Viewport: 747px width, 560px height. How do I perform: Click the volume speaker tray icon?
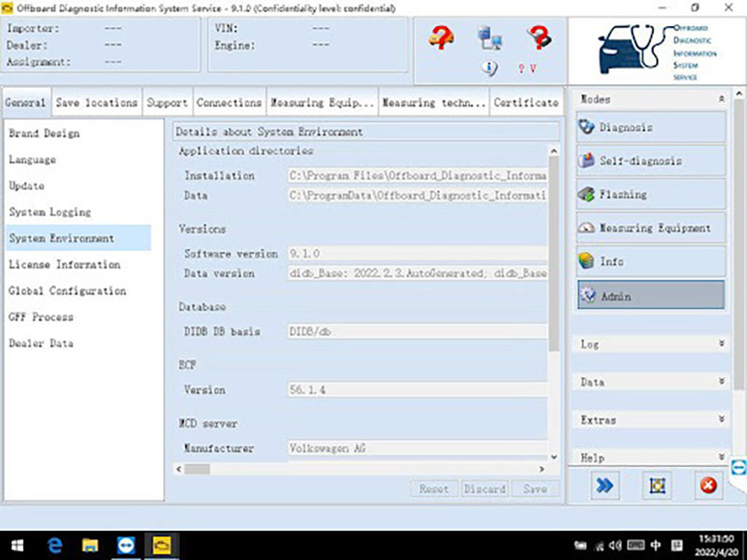[615, 546]
